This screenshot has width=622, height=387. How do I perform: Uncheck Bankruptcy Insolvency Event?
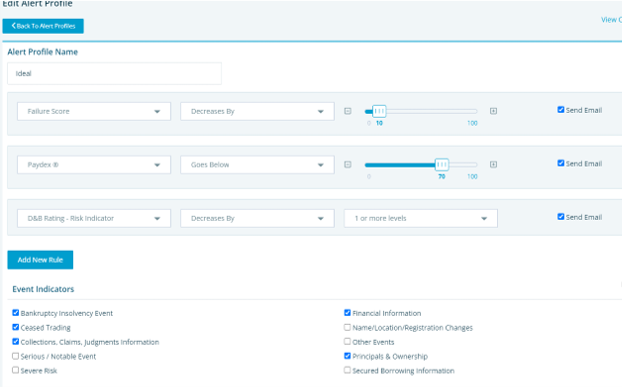15,313
